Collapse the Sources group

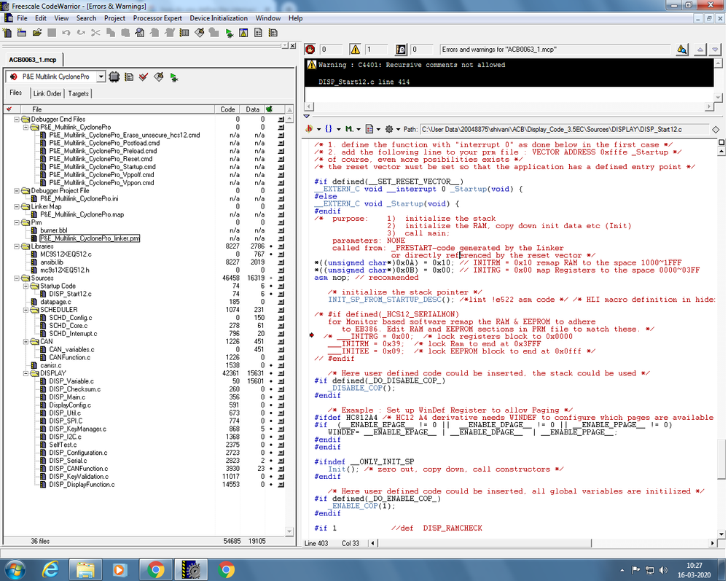(x=17, y=278)
